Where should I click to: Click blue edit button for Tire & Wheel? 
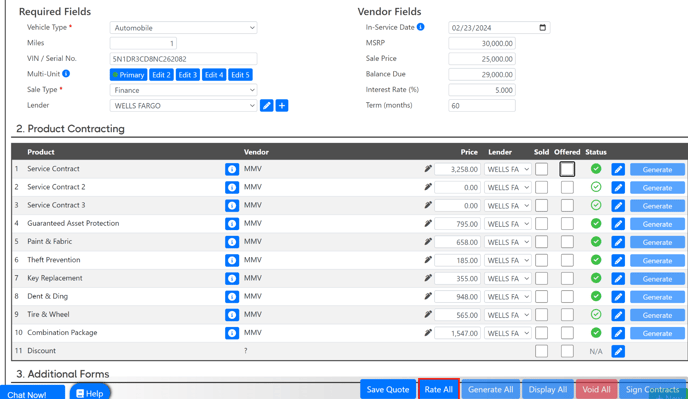click(x=618, y=315)
